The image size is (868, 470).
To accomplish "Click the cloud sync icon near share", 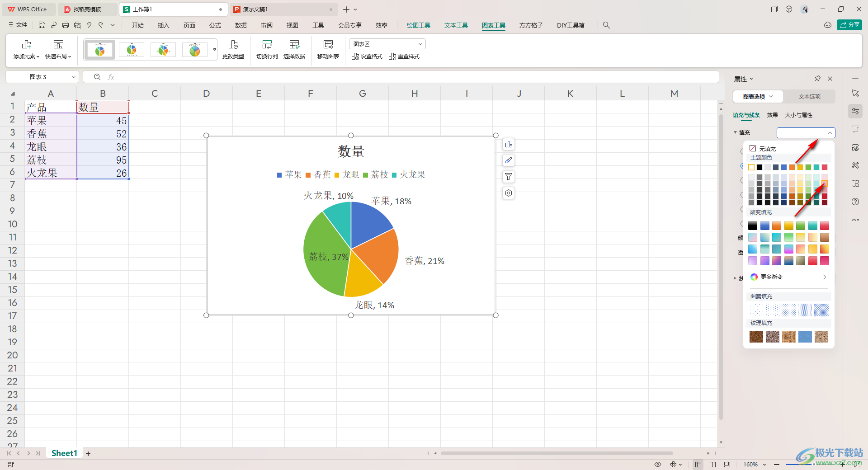I will (x=828, y=25).
